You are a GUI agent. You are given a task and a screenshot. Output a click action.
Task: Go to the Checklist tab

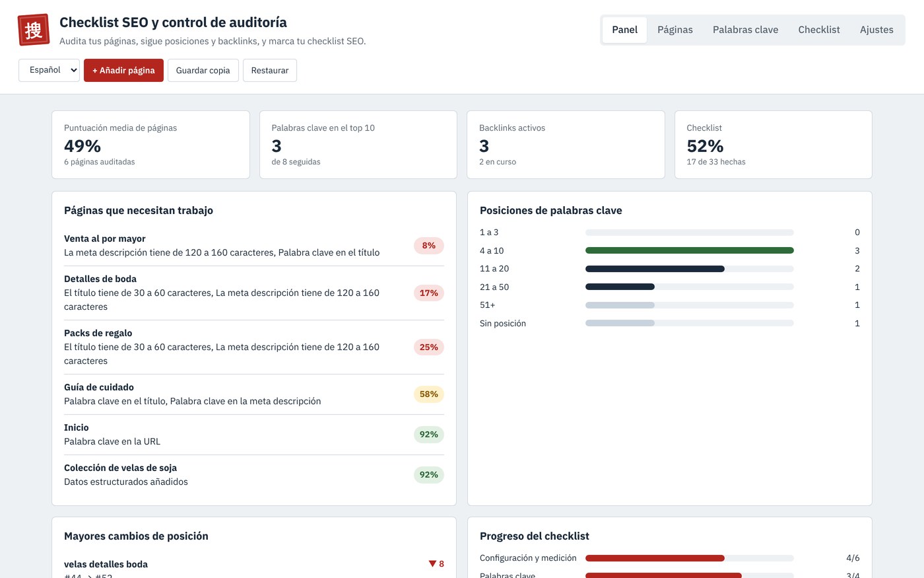coord(819,30)
